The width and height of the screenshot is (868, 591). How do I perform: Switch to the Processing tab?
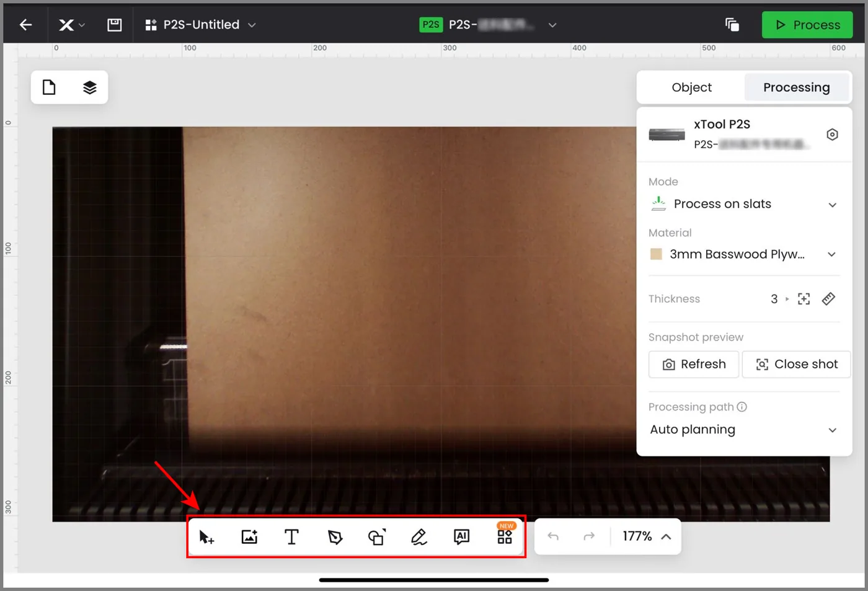796,87
